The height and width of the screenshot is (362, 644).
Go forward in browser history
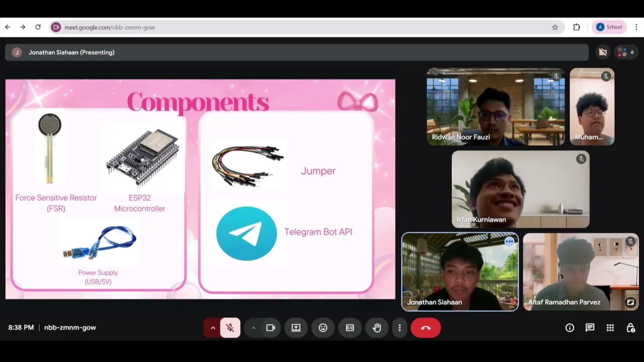(23, 27)
